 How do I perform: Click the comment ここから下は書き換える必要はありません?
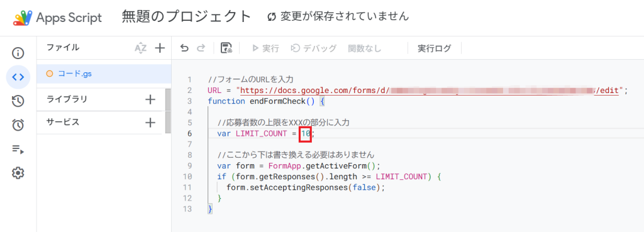click(x=296, y=155)
